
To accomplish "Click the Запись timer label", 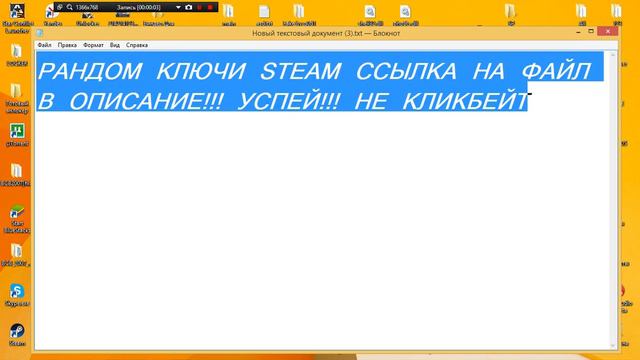I will [x=138, y=7].
